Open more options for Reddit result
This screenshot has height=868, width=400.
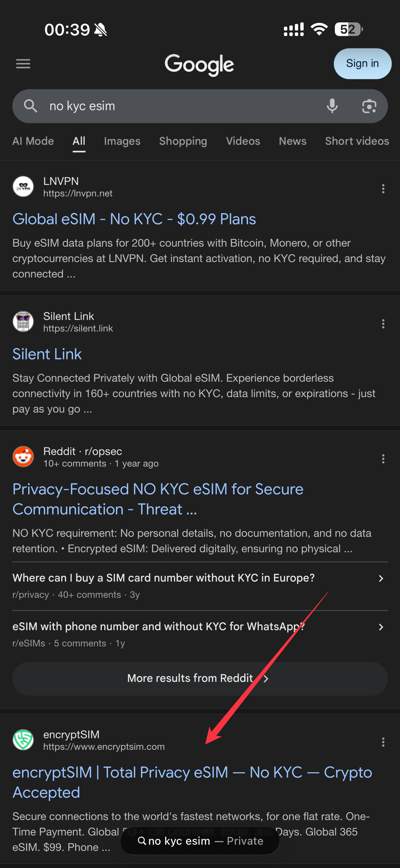point(383,459)
